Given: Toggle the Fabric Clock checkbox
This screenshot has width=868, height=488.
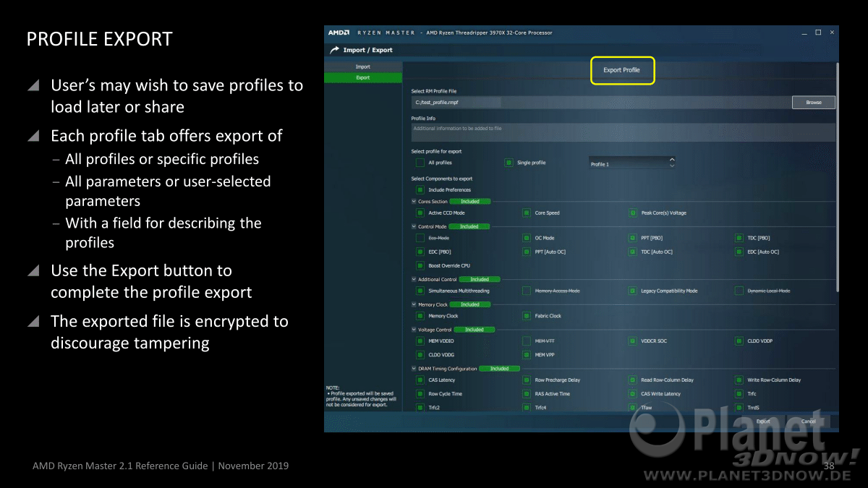Looking at the screenshot, I should click(x=527, y=316).
